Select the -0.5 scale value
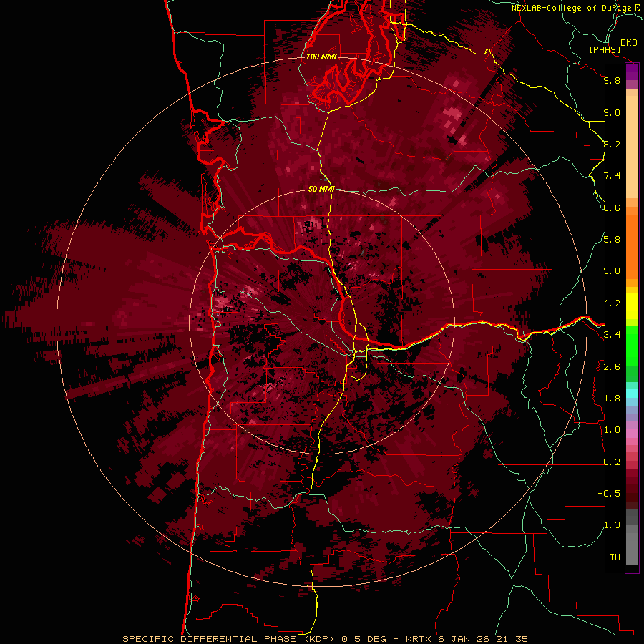 coord(609,494)
